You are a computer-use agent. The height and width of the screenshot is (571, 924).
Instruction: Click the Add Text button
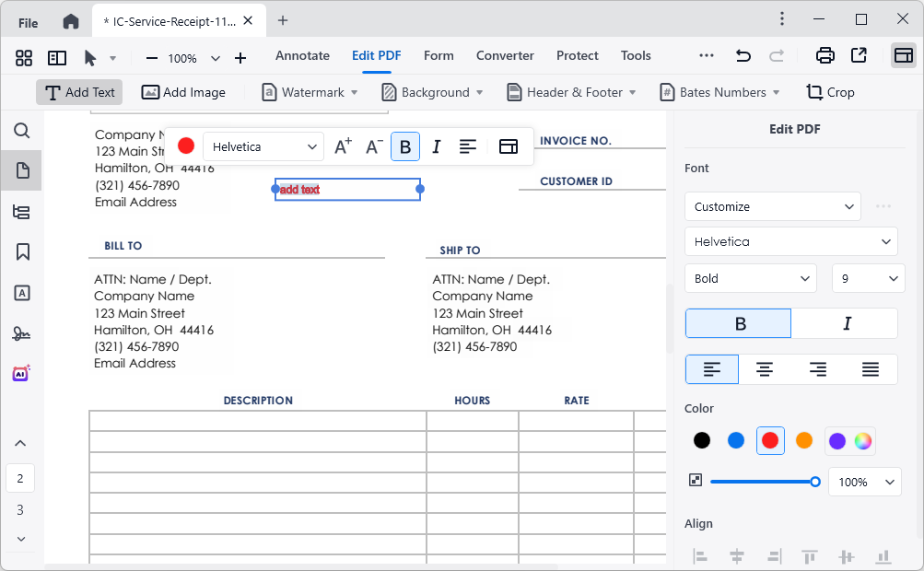tap(78, 92)
